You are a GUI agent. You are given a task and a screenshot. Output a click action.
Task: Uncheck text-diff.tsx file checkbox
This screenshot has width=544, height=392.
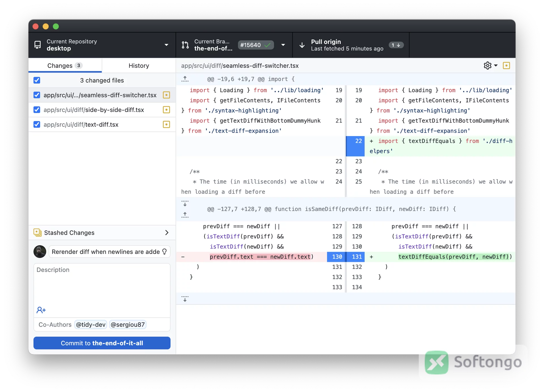click(x=37, y=124)
